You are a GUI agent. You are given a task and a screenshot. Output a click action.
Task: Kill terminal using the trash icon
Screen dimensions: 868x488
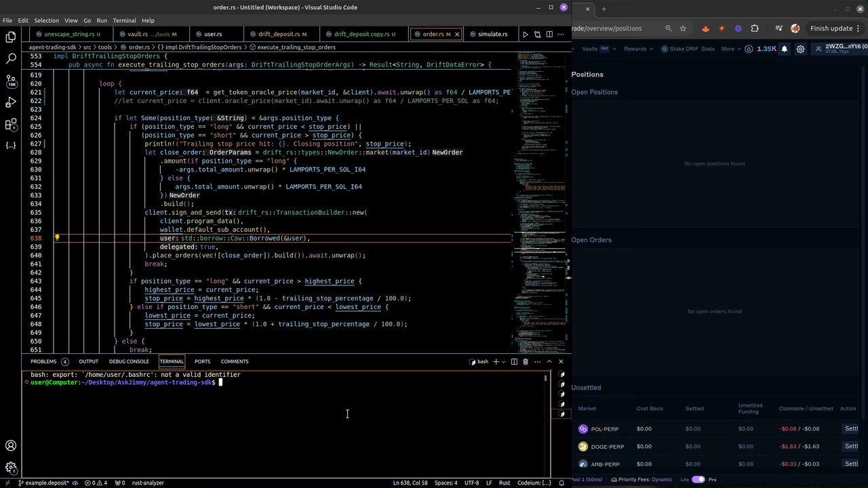[x=526, y=361]
